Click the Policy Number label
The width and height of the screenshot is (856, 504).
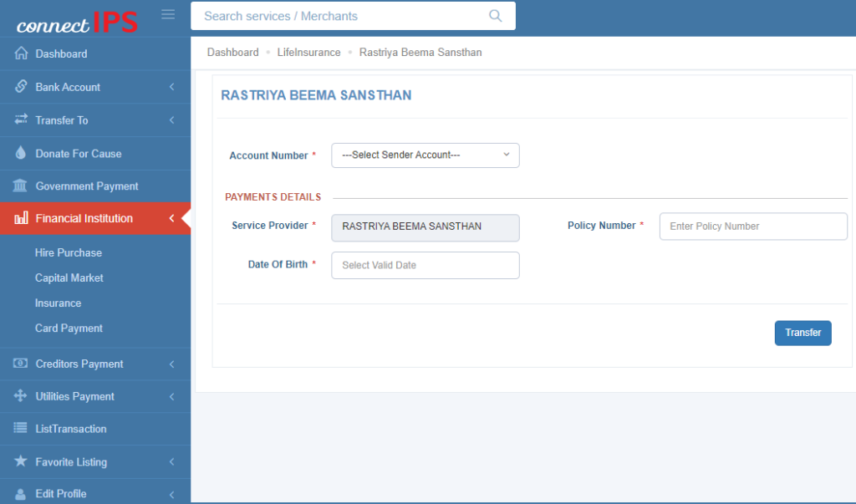point(602,226)
